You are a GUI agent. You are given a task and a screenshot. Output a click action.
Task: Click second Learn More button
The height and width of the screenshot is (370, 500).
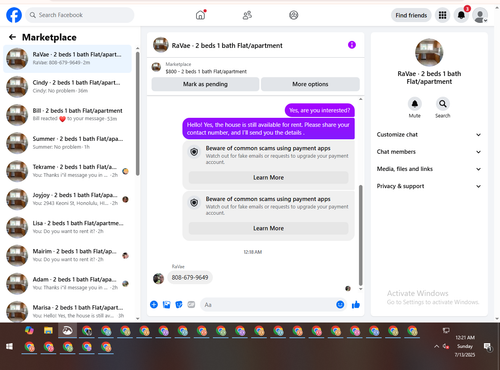pos(268,228)
